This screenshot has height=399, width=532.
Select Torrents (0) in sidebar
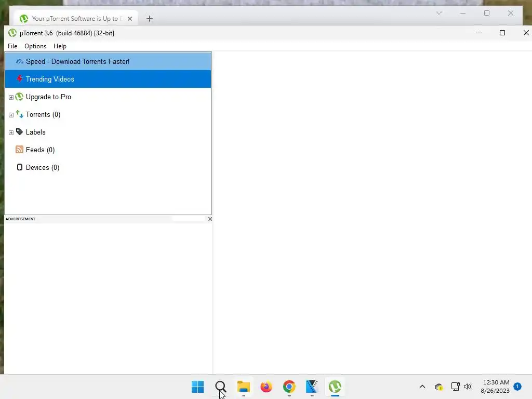[43, 115]
